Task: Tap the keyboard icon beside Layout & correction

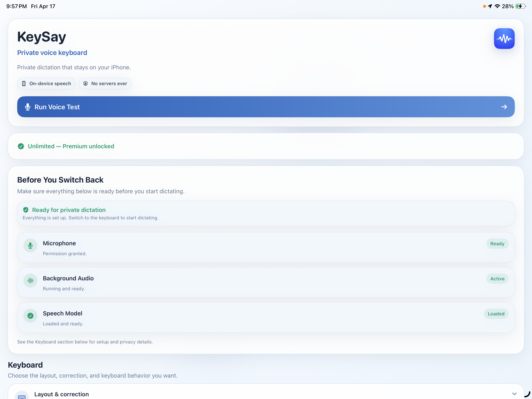Action: (22, 396)
